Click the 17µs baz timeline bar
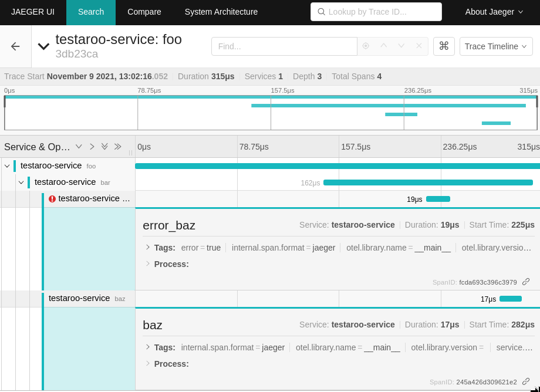This screenshot has height=392, width=540. (511, 299)
